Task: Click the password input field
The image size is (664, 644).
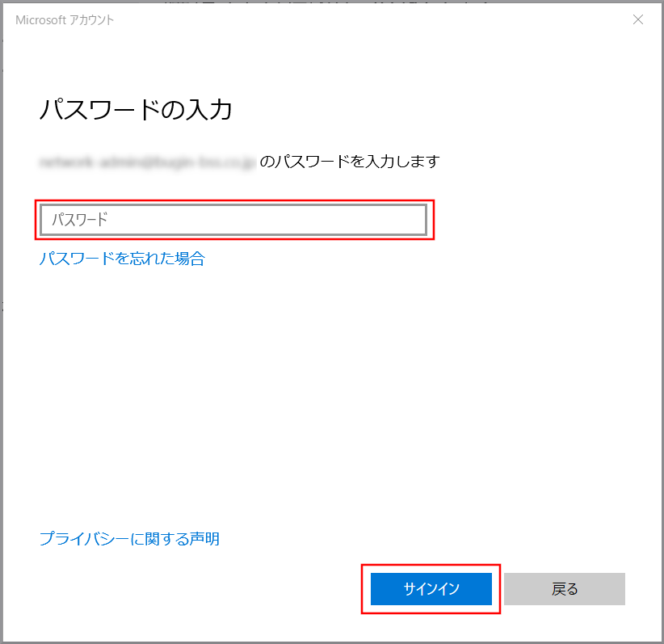Action: coord(233,220)
